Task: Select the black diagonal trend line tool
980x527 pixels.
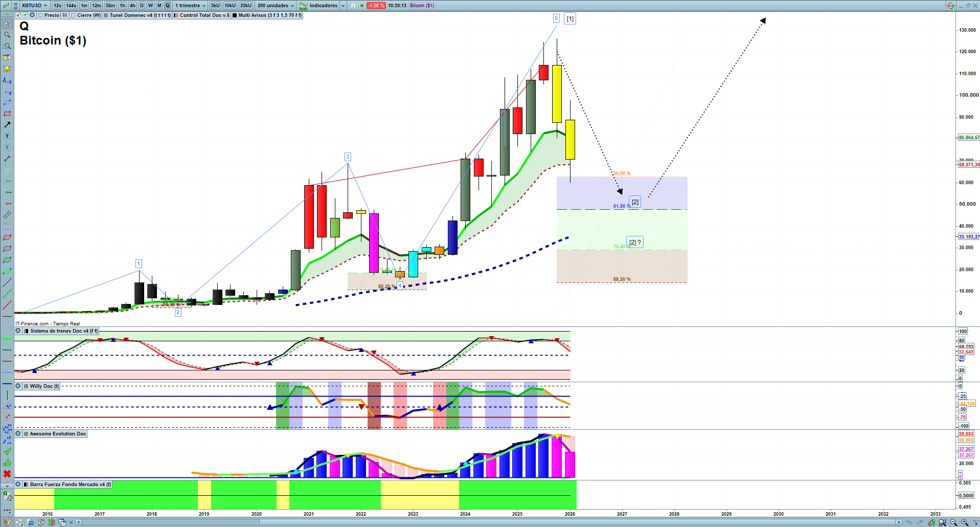Action: tap(7, 282)
